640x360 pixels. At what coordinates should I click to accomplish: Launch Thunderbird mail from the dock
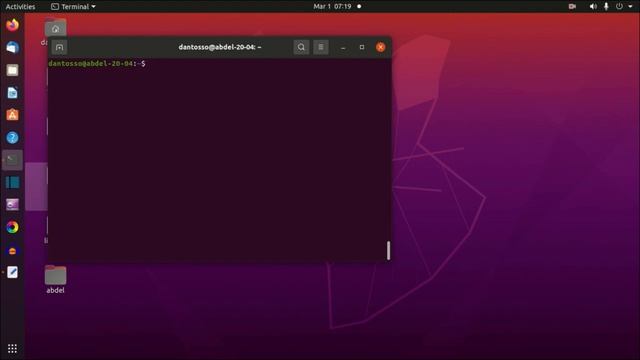tap(12, 48)
